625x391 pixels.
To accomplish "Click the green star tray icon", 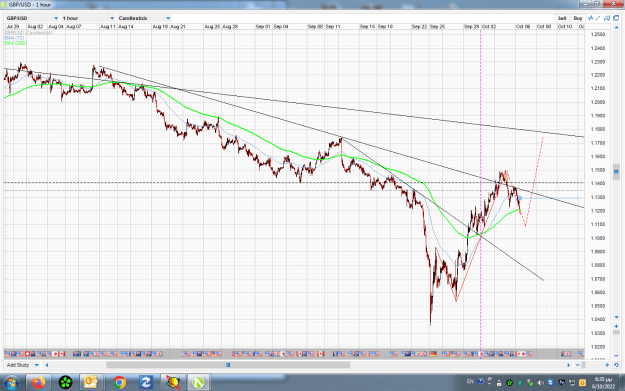I will click(x=510, y=383).
